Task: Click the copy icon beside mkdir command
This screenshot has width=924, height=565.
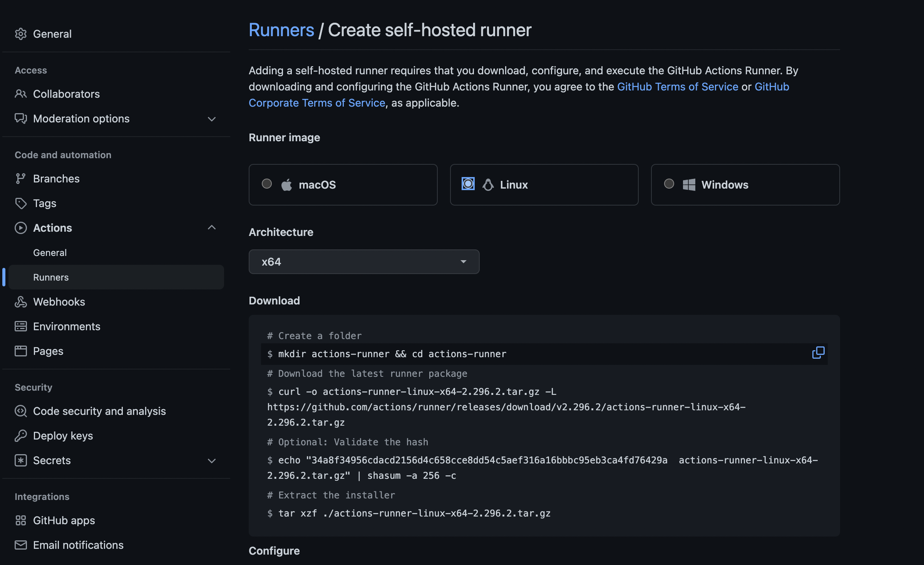Action: click(x=818, y=353)
